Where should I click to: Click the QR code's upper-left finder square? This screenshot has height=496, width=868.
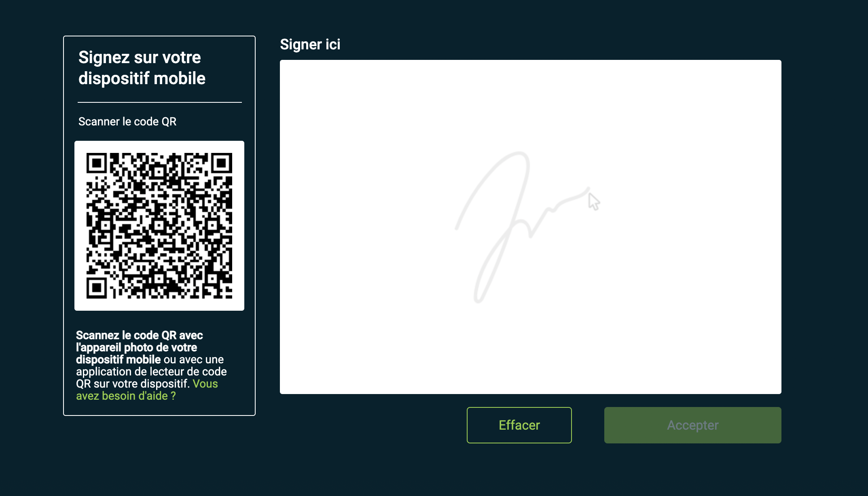[x=96, y=163]
